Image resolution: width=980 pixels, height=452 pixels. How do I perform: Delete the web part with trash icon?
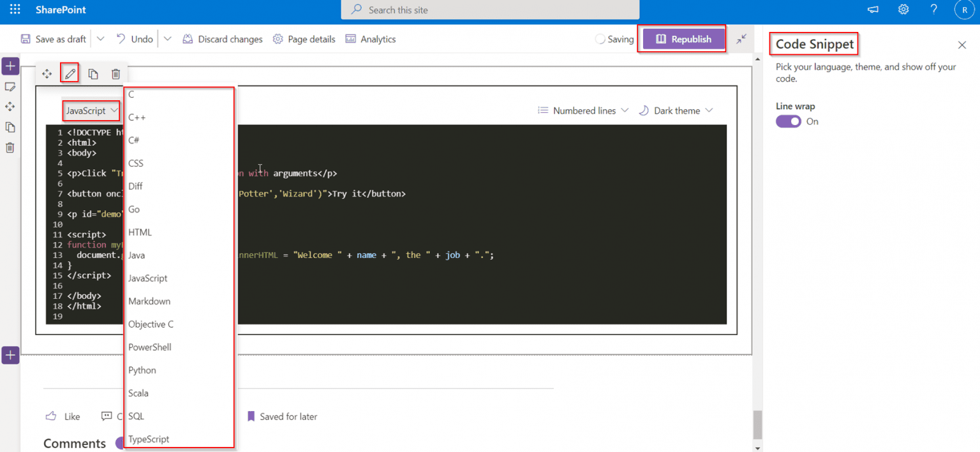click(x=115, y=73)
